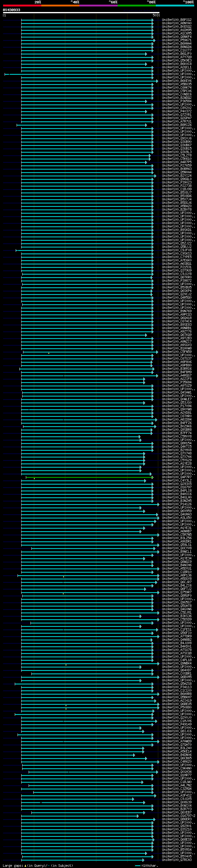Screen dimensions: 197x868
Task: Select the green alignment bar of UniRef100_Q4P7R7
Action: 89,477
